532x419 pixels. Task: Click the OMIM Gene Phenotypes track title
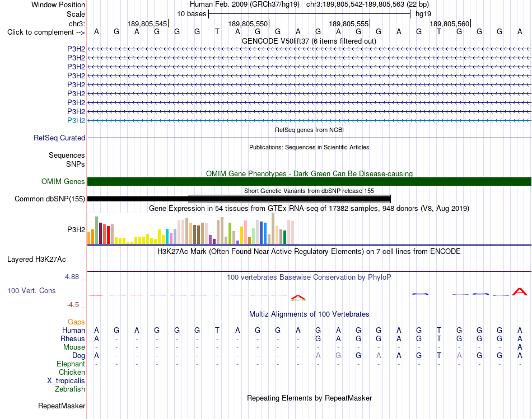(x=309, y=173)
